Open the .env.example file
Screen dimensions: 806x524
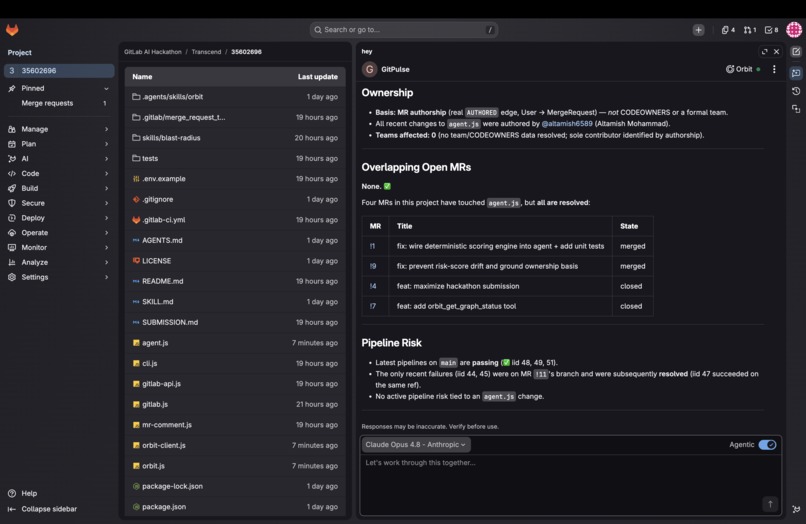[x=163, y=179]
